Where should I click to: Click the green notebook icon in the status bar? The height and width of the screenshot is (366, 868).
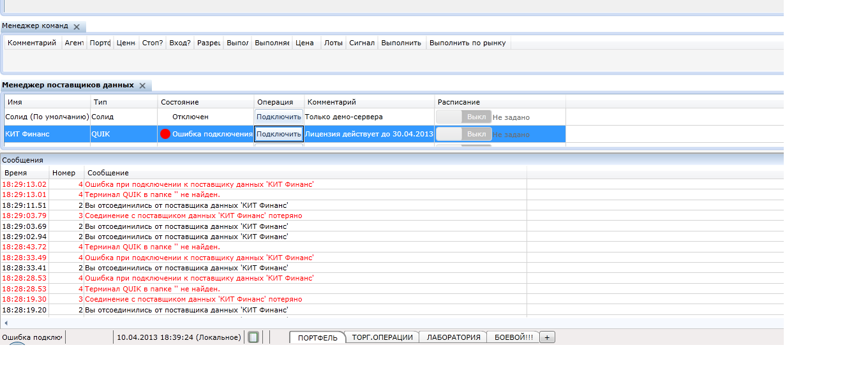click(253, 337)
